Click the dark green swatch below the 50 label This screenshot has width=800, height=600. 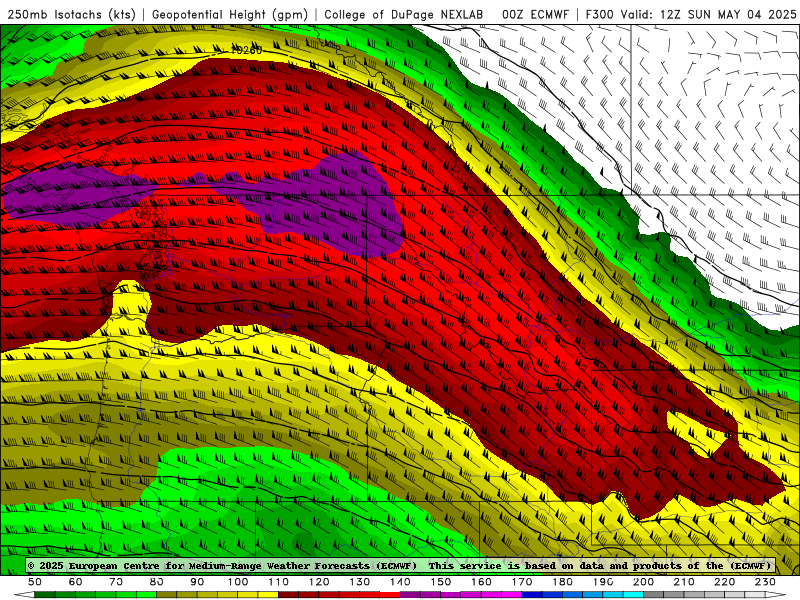pos(44,595)
